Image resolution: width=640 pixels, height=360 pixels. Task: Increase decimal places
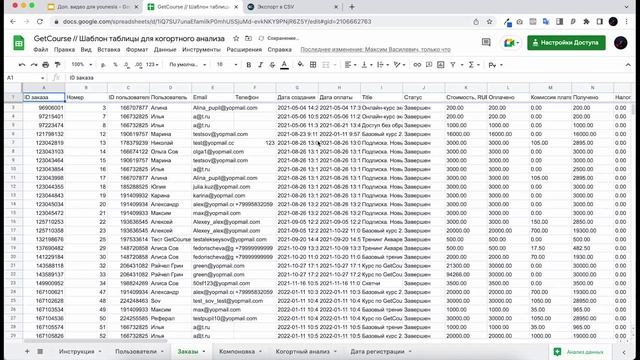pyautogui.click(x=139, y=65)
